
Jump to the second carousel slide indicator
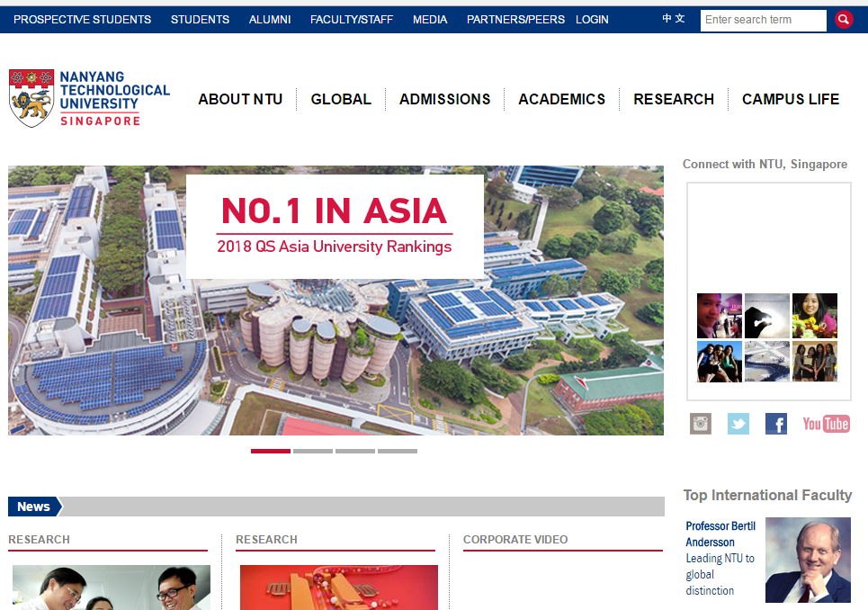pyautogui.click(x=313, y=451)
